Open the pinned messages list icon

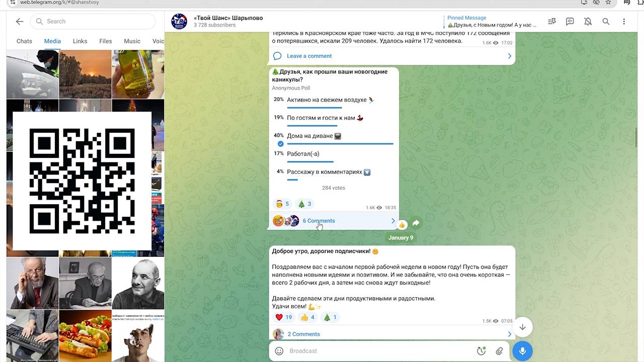tap(552, 22)
